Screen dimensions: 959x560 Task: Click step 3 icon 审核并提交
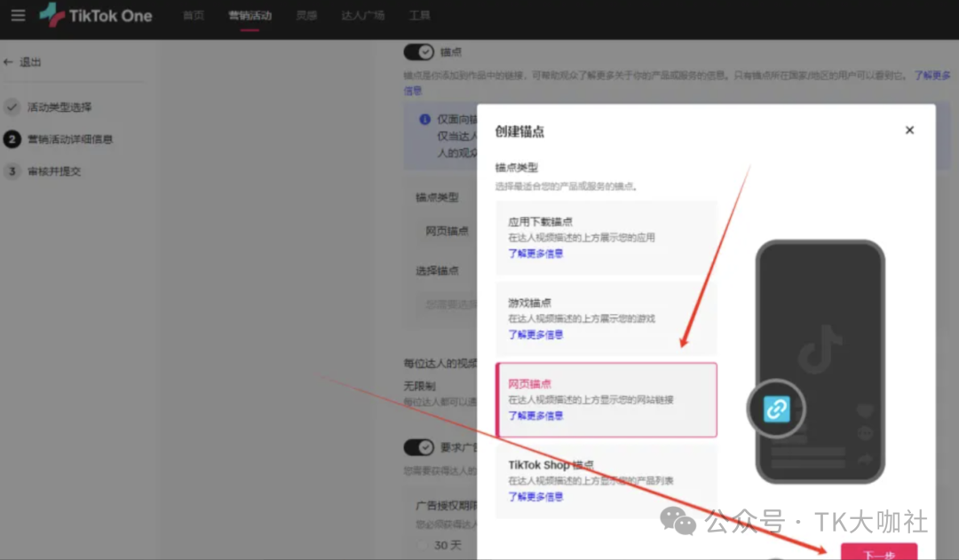point(12,171)
